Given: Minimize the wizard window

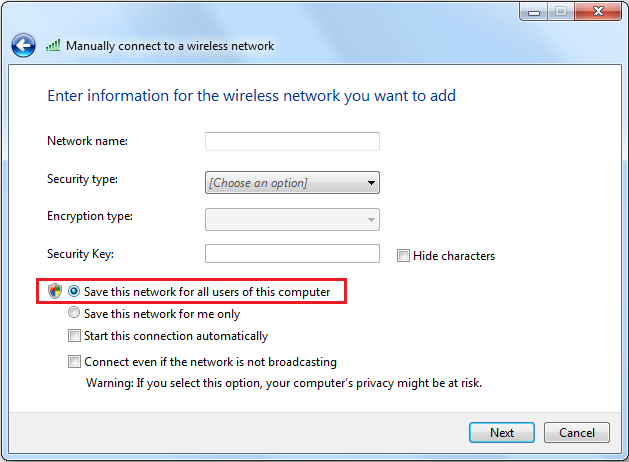Looking at the screenshot, I should click(534, 12).
